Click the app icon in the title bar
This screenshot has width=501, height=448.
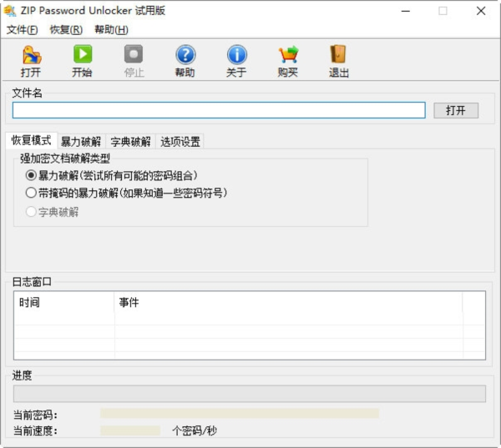coord(10,11)
